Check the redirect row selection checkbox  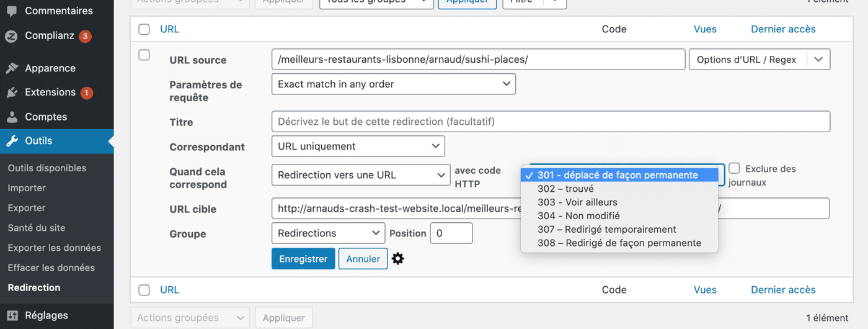click(x=144, y=55)
